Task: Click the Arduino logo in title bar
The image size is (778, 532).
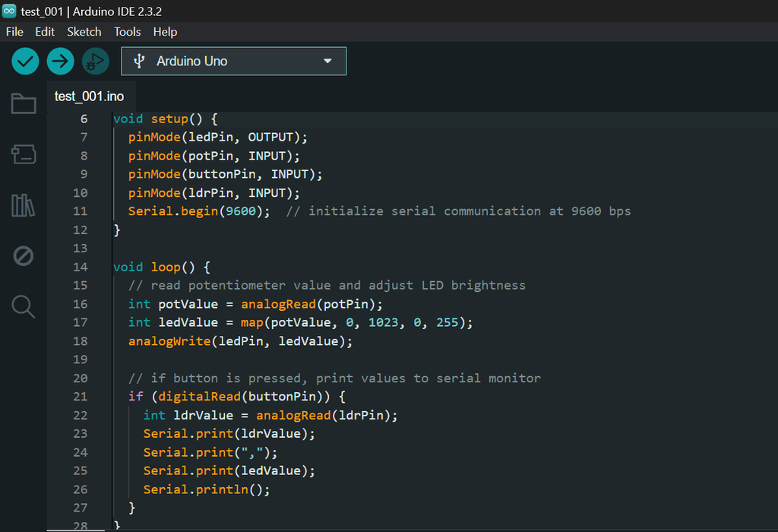Action: pos(9,11)
